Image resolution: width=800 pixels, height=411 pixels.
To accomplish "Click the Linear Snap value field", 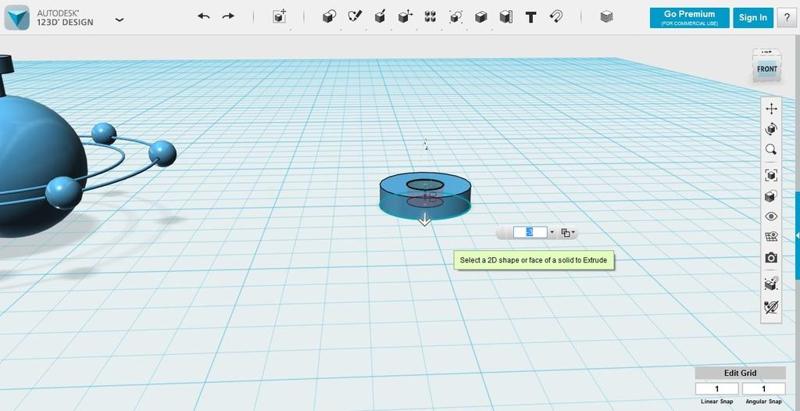I will [719, 388].
